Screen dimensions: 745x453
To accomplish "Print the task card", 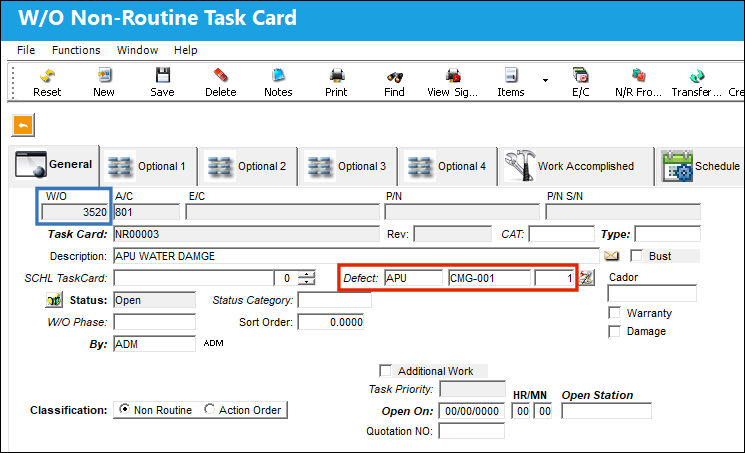I will coord(336,82).
